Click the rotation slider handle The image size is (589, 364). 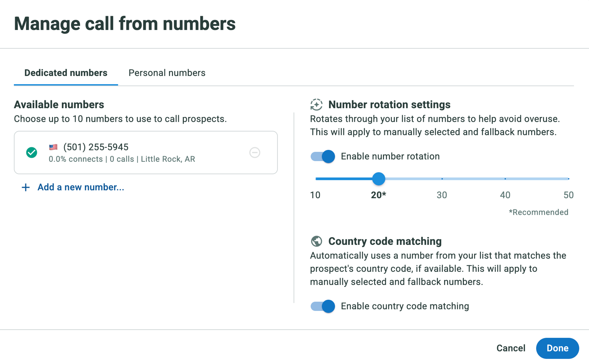pos(379,179)
